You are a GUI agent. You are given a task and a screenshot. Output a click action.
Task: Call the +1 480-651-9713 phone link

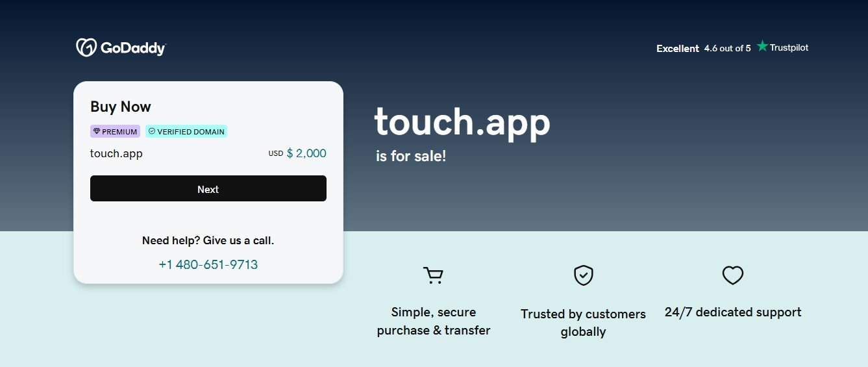(x=208, y=264)
